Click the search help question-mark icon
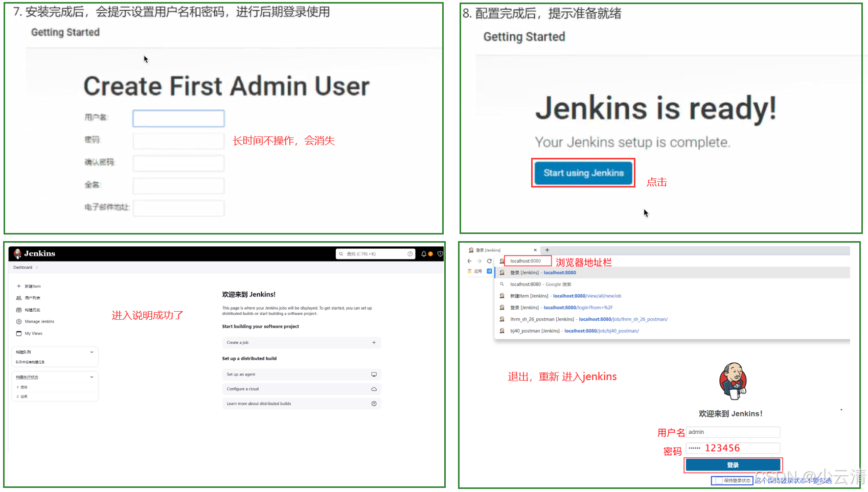Image resolution: width=868 pixels, height=492 pixels. click(410, 254)
